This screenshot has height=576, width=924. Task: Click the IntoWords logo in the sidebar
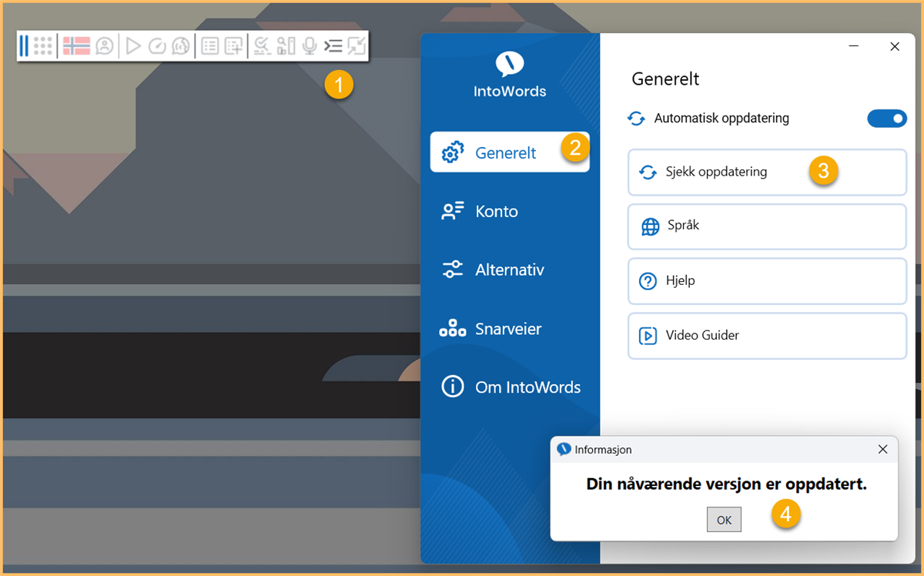pos(510,75)
